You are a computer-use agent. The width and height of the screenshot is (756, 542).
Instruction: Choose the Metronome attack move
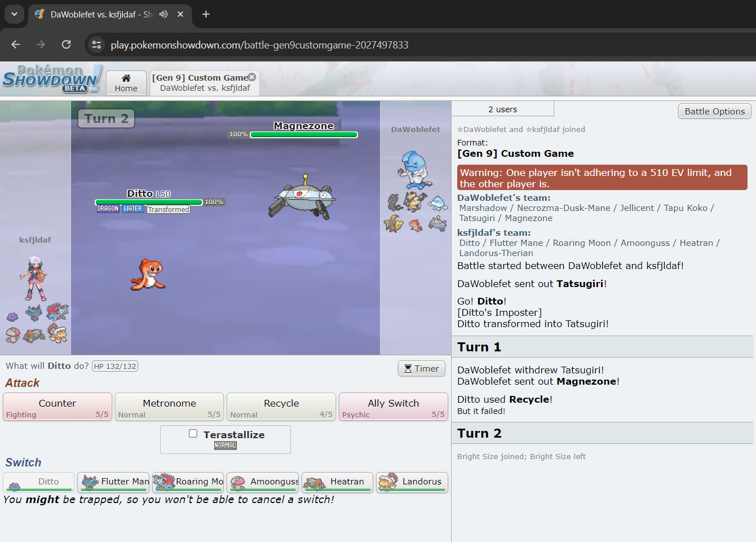[x=169, y=407]
